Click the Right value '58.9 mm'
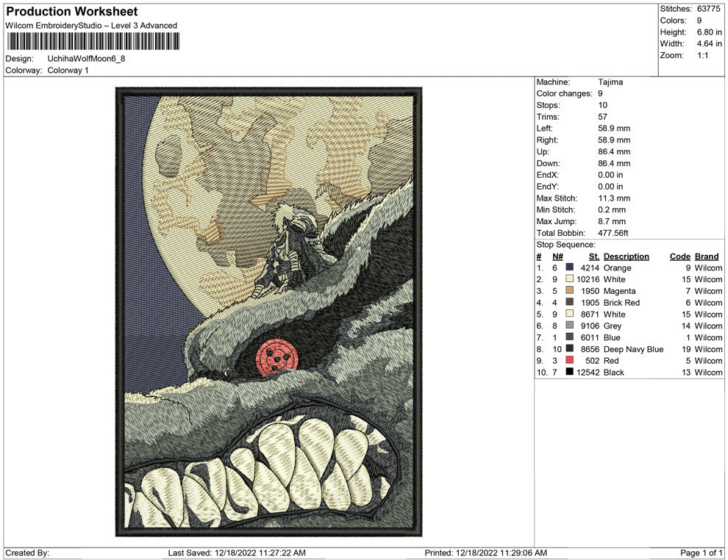This screenshot has width=728, height=560. pos(614,140)
